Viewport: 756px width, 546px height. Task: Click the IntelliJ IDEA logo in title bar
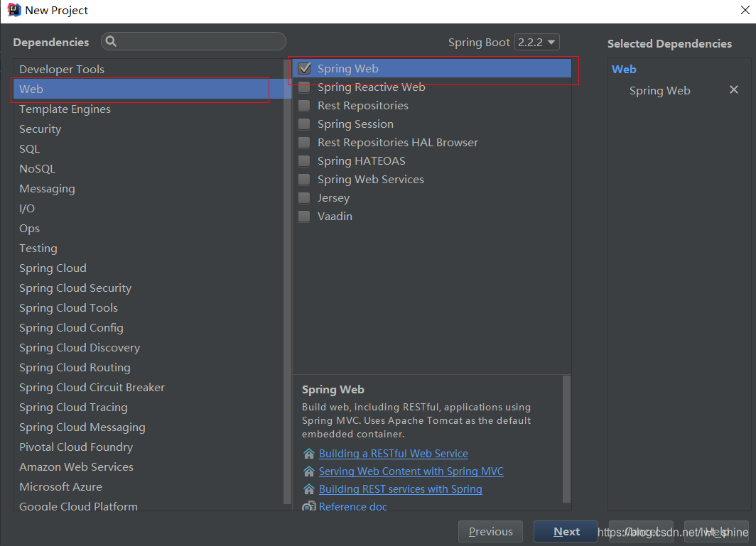(x=14, y=10)
